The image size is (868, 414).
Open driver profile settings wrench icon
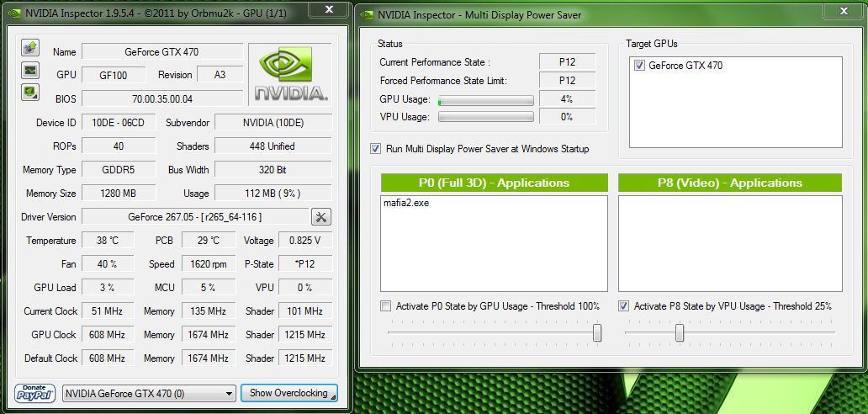click(321, 216)
